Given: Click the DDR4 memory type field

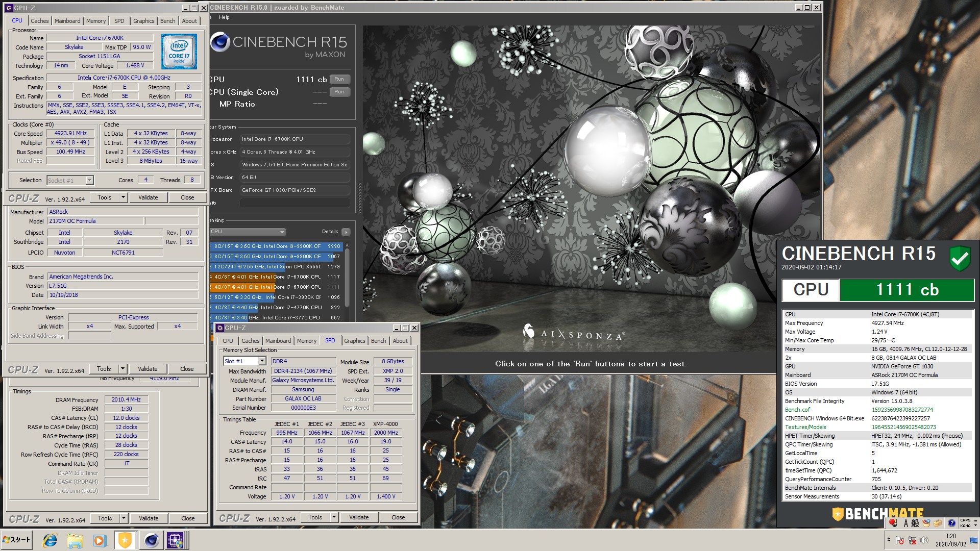Looking at the screenshot, I should [303, 361].
